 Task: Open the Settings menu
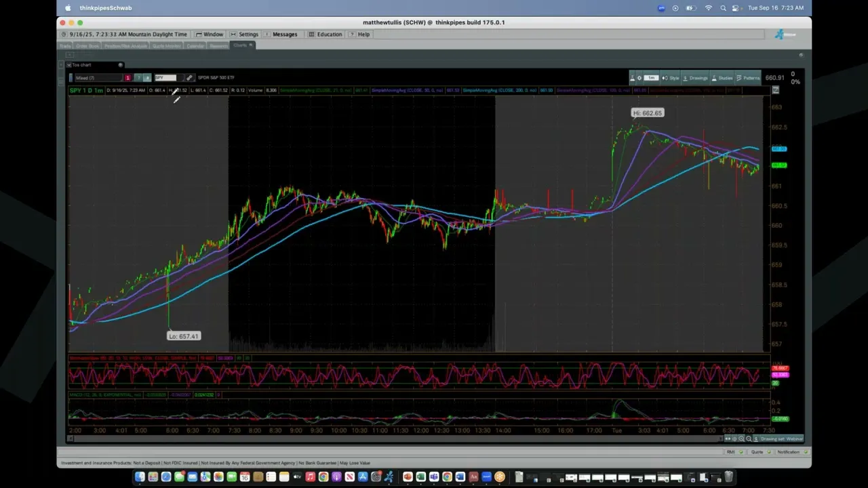[x=244, y=34]
